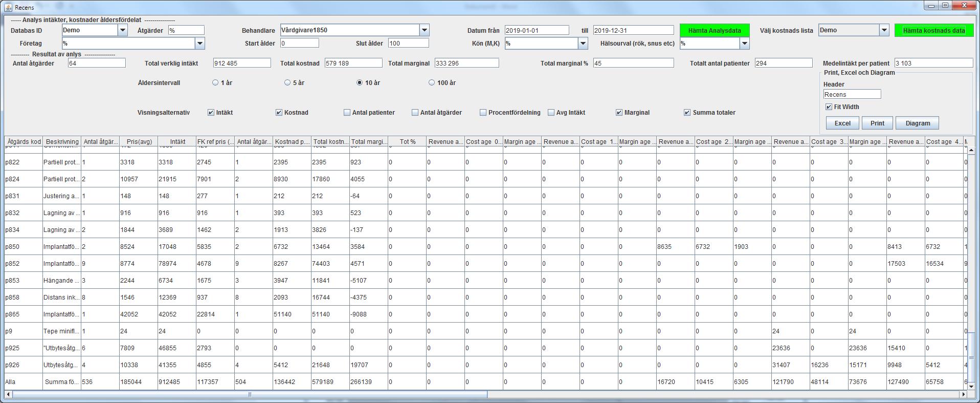980x403 pixels.
Task: Click the Total marginal % field
Action: point(633,63)
